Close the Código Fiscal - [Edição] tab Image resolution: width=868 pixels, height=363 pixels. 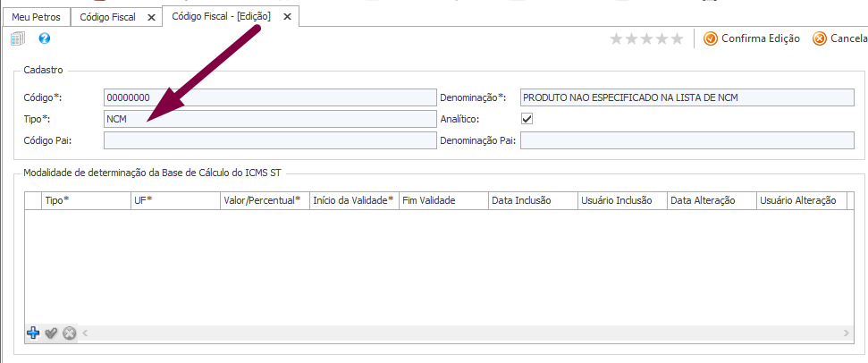pos(287,17)
